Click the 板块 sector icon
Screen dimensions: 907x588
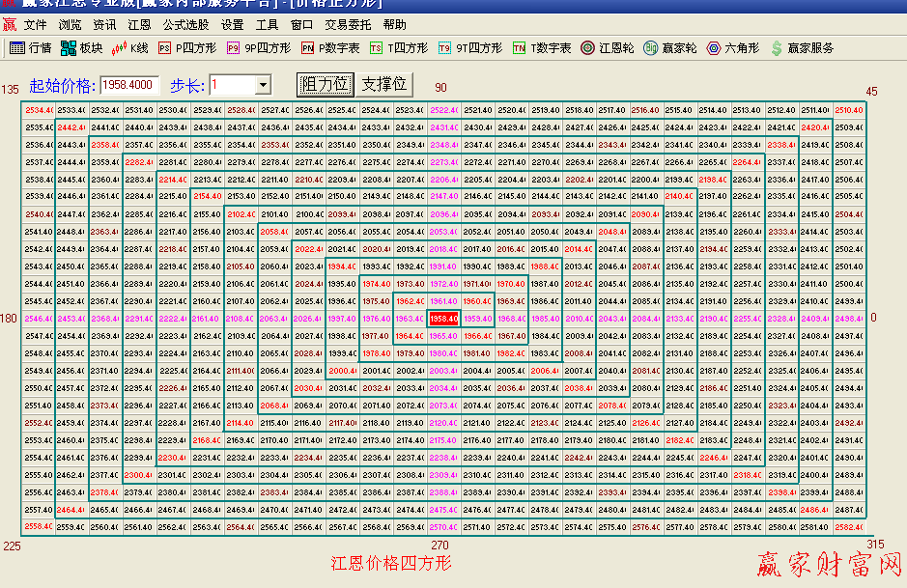click(x=69, y=47)
